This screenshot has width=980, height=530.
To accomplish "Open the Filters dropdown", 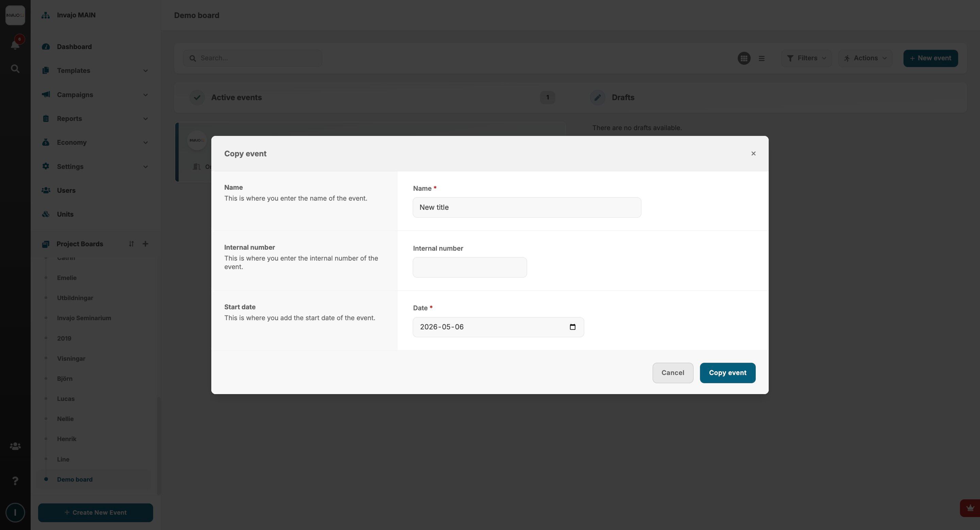I will [806, 58].
